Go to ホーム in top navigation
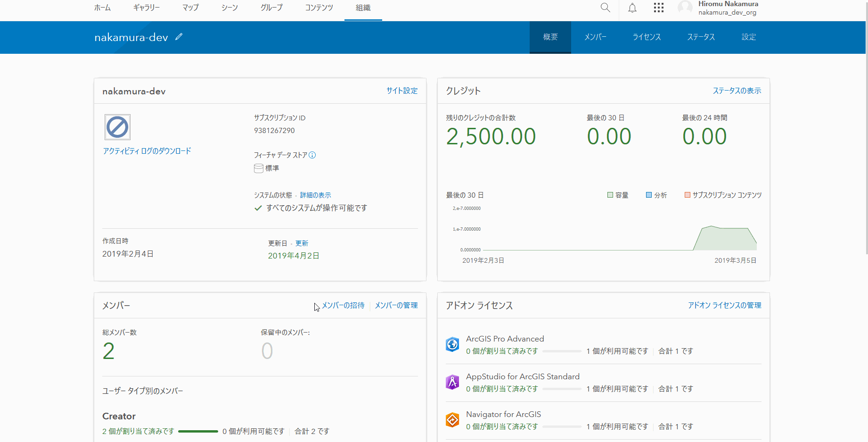Viewport: 868px width, 442px height. [102, 8]
